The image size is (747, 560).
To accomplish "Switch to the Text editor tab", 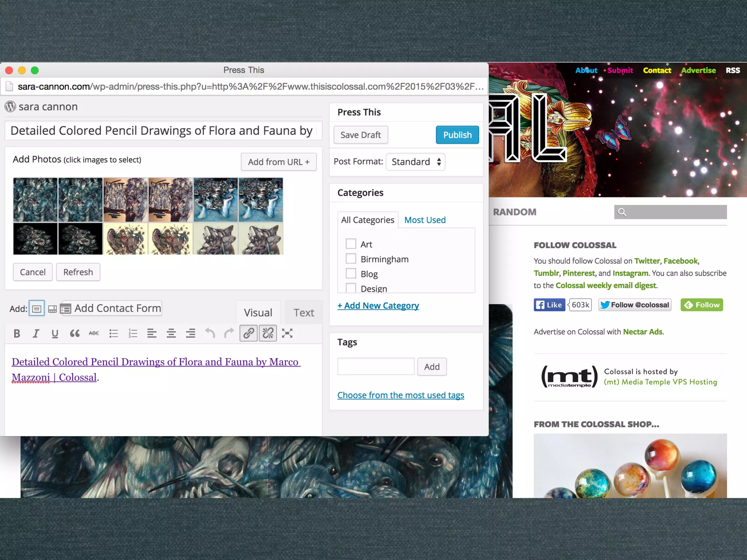I will 303,312.
